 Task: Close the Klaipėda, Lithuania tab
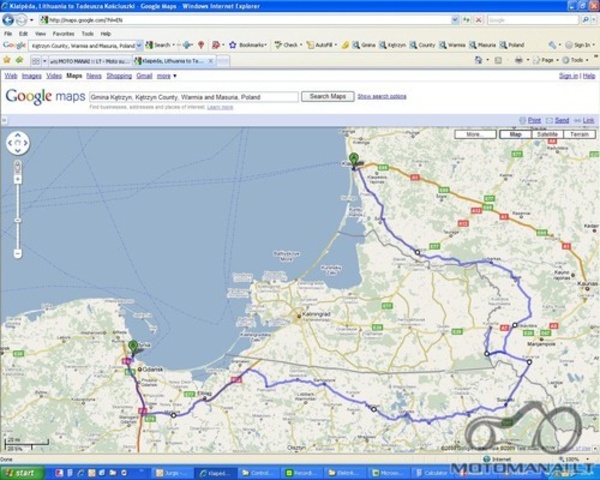click(210, 61)
